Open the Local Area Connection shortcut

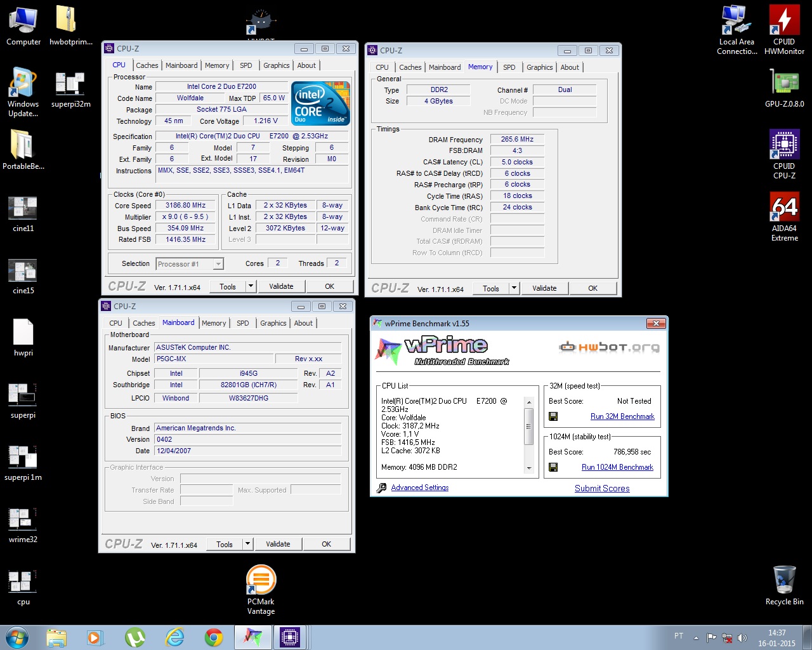737,30
